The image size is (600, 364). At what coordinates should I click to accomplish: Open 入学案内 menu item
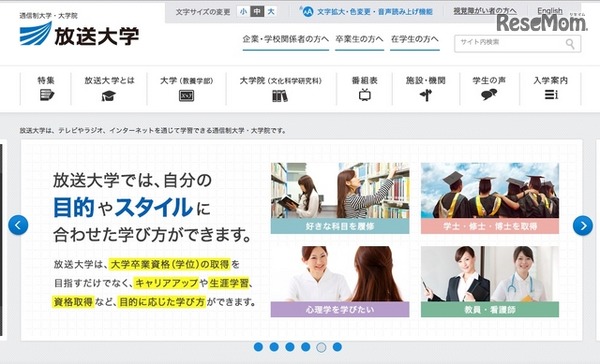[551, 80]
